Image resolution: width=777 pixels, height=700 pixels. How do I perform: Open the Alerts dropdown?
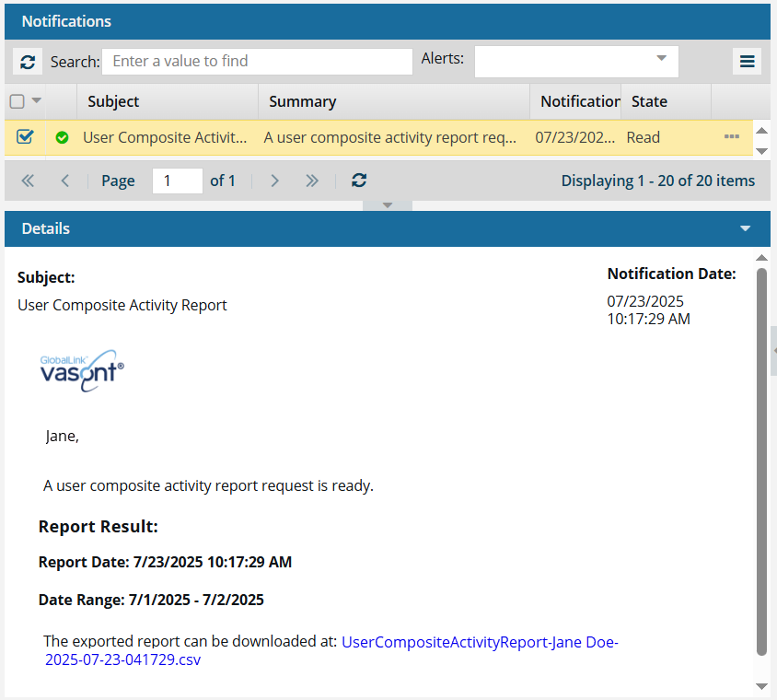pyautogui.click(x=576, y=61)
